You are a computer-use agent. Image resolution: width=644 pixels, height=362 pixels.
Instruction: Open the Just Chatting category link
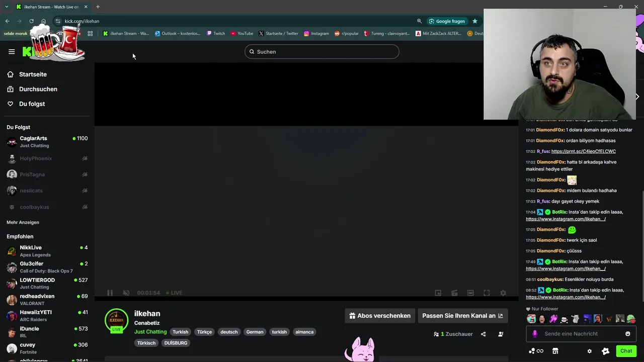coord(150,332)
